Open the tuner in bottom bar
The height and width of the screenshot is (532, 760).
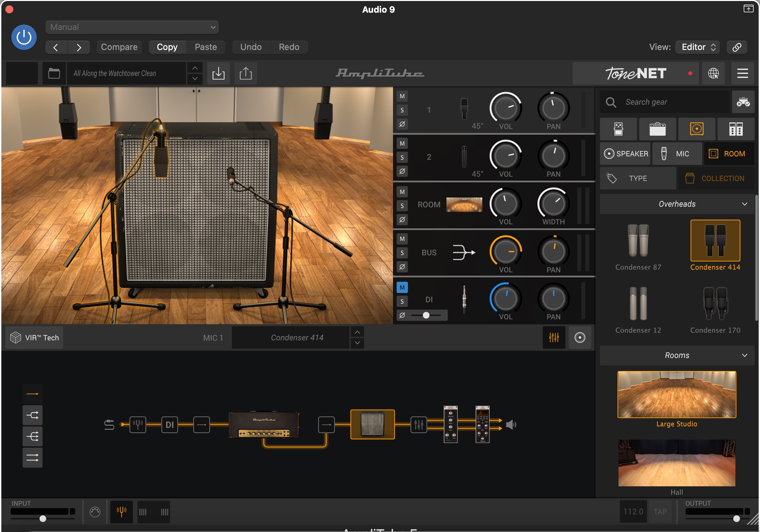point(121,512)
